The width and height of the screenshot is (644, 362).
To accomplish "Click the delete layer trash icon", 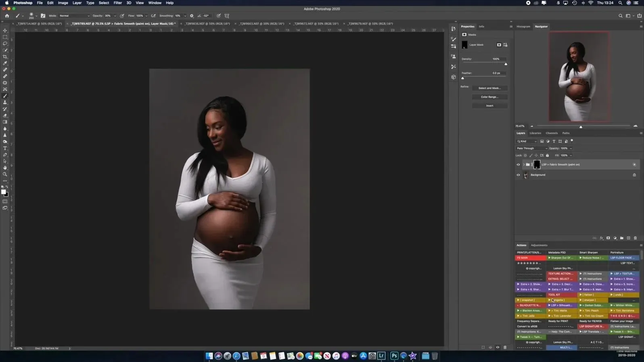I will 635,238.
